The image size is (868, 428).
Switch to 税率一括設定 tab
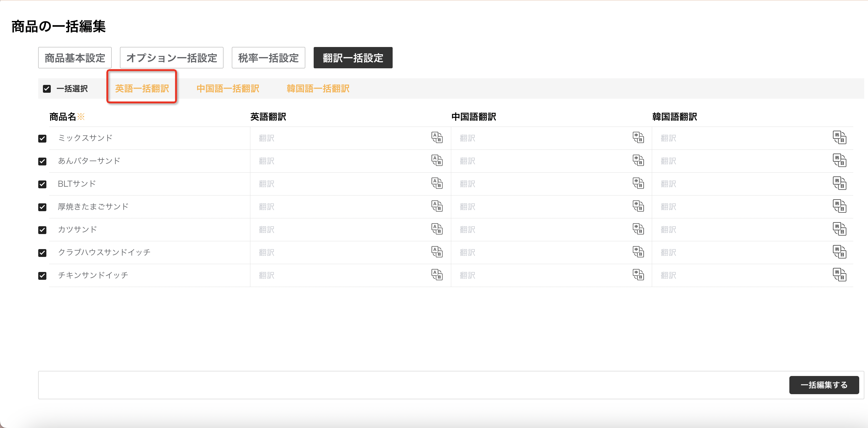click(x=268, y=58)
